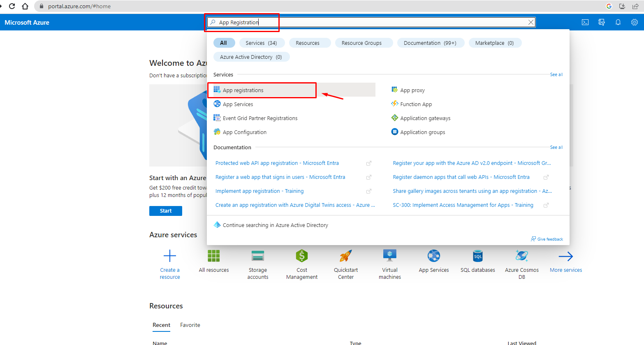This screenshot has height=345, width=644.
Task: Open Application gateways search result
Action: (421, 118)
